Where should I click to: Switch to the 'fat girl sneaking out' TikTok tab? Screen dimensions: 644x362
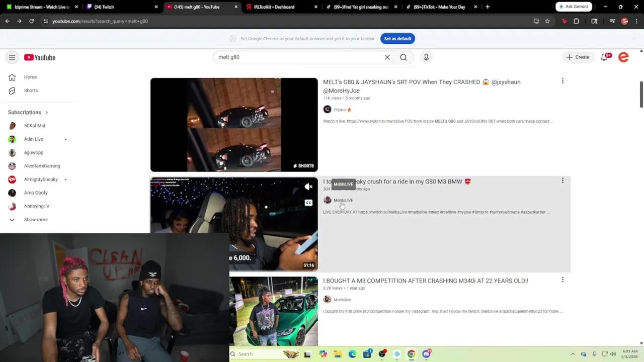pyautogui.click(x=361, y=7)
